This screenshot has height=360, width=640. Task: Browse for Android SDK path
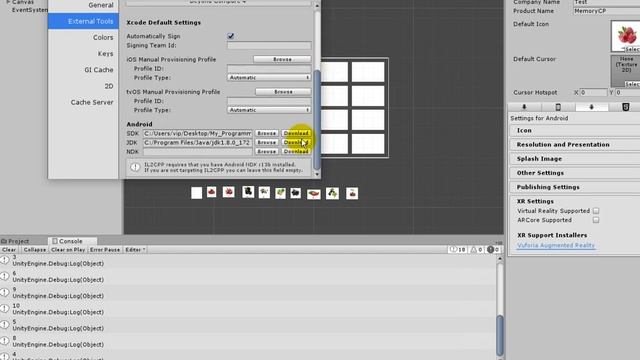[x=267, y=133]
